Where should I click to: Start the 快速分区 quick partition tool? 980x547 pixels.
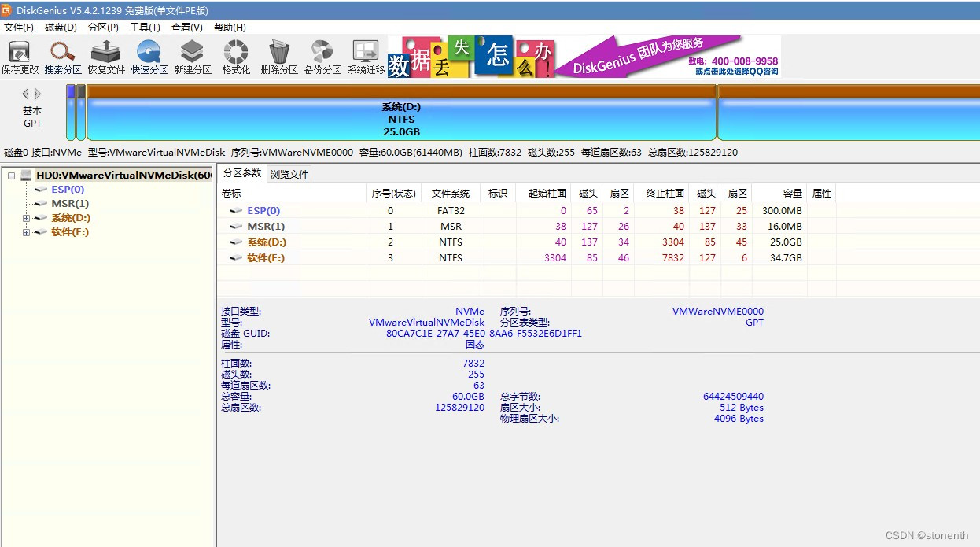click(x=149, y=52)
